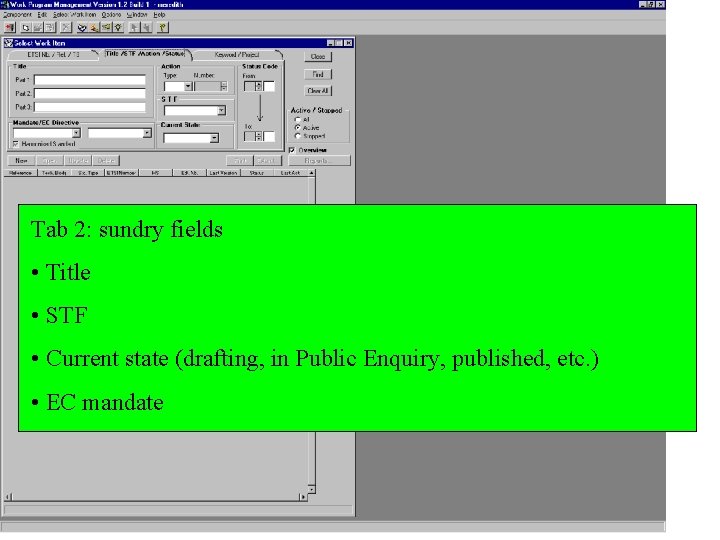The width and height of the screenshot is (720, 540).
Task: Click the application icon in main title bar
Action: click(x=5, y=4)
